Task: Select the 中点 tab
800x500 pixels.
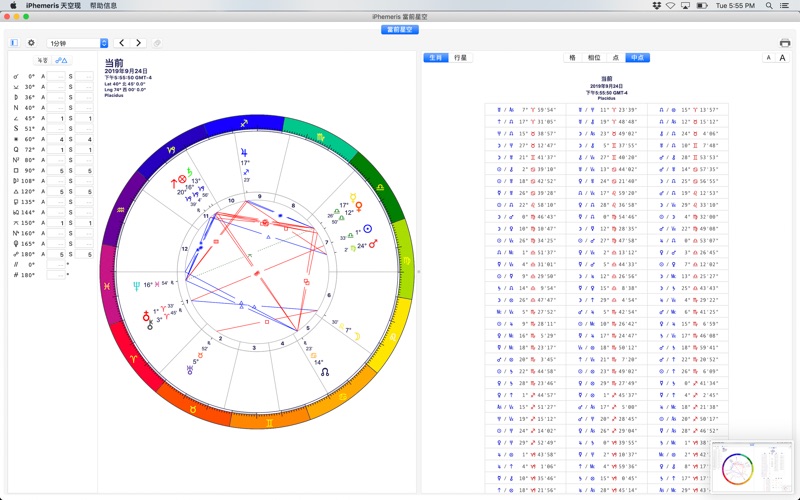Action: tap(637, 58)
